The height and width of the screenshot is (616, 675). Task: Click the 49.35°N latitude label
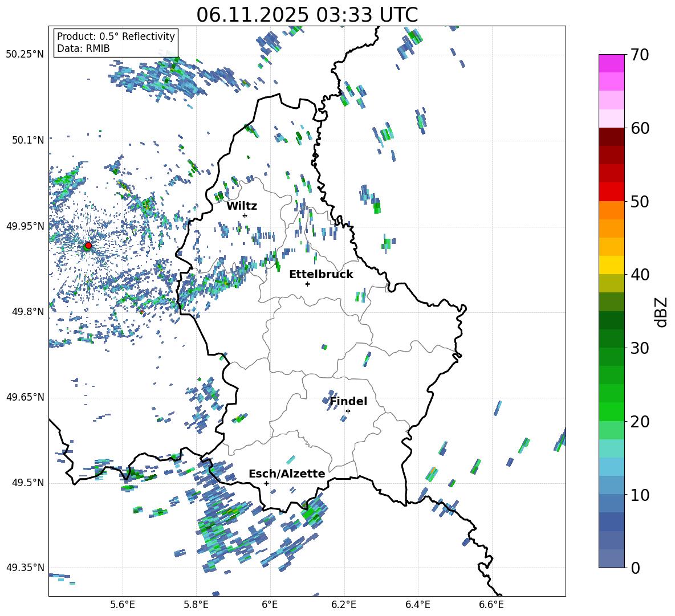[25, 568]
